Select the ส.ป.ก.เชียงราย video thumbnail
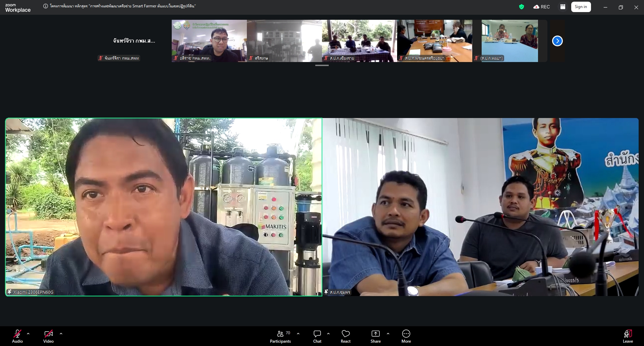The image size is (644, 346). tap(360, 41)
